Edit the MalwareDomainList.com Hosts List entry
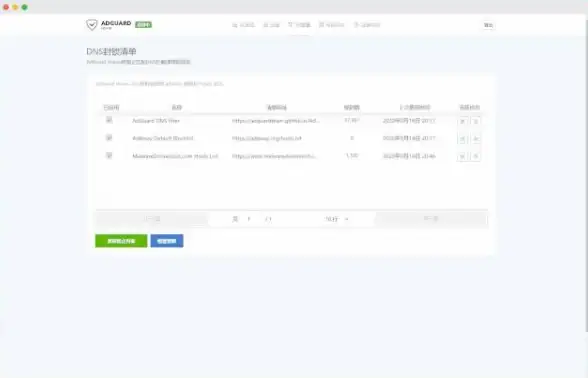 tap(462, 156)
